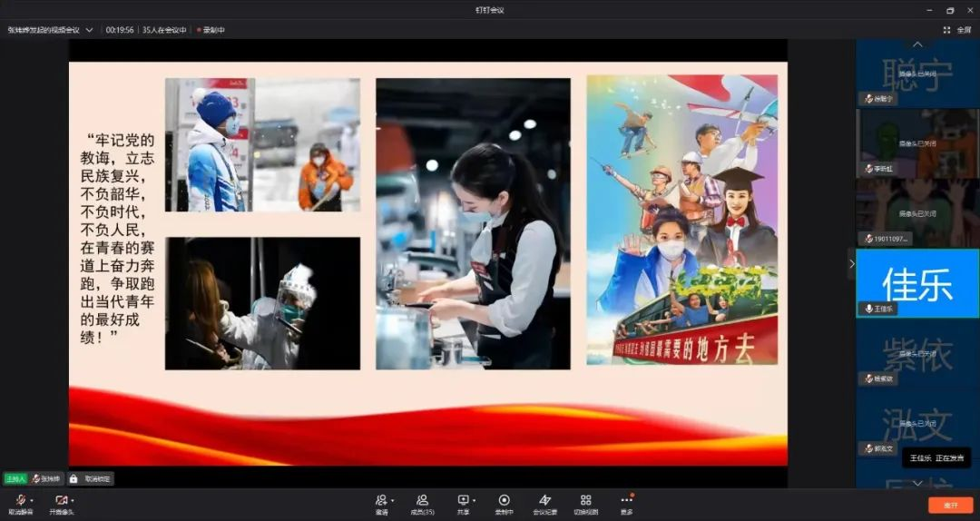
Task: Expand the meeting title dropdown chevron
Action: tap(89, 30)
